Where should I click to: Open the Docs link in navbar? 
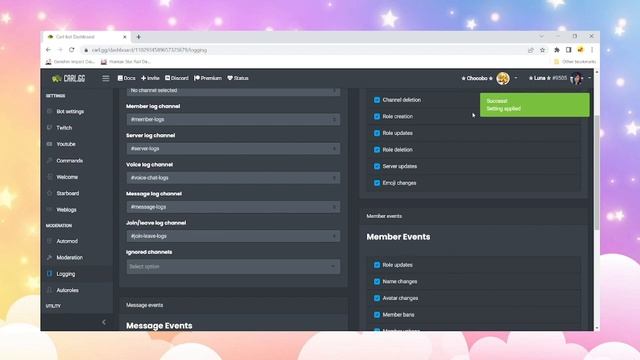tap(127, 78)
